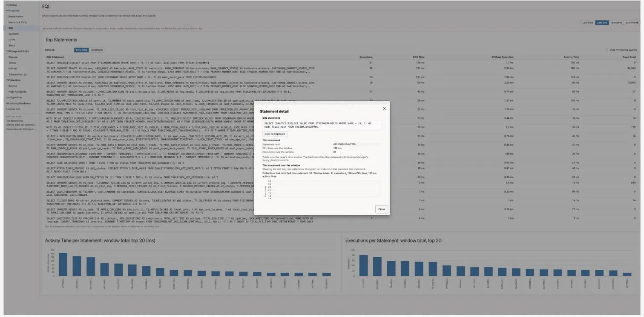Rank statements by Executions
Screen dimensions: 644x317
[x=97, y=50]
